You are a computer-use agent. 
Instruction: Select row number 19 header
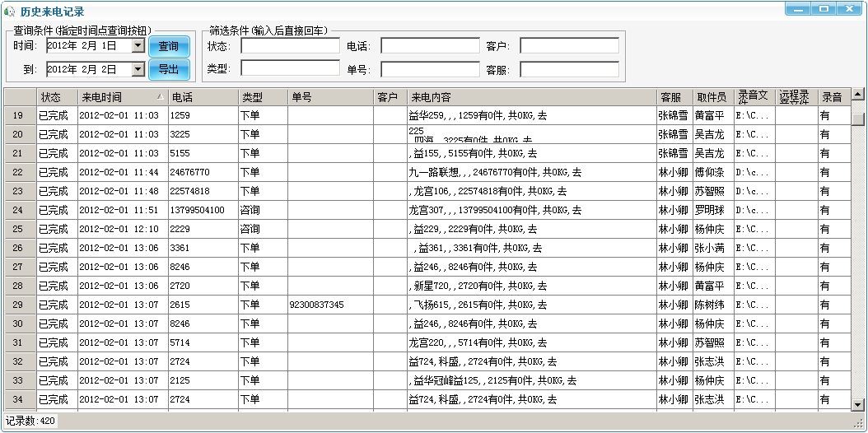click(21, 115)
